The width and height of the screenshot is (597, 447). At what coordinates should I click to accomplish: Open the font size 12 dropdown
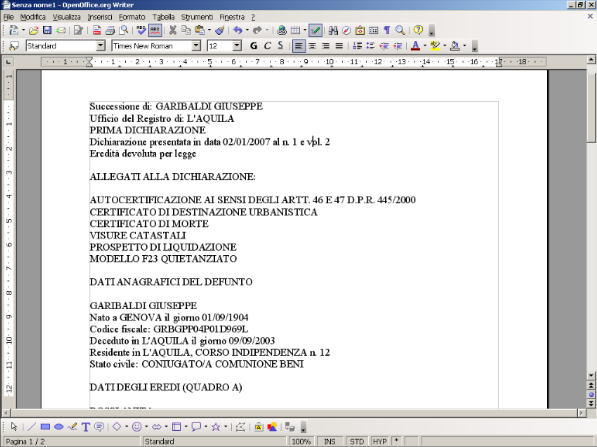pos(237,46)
